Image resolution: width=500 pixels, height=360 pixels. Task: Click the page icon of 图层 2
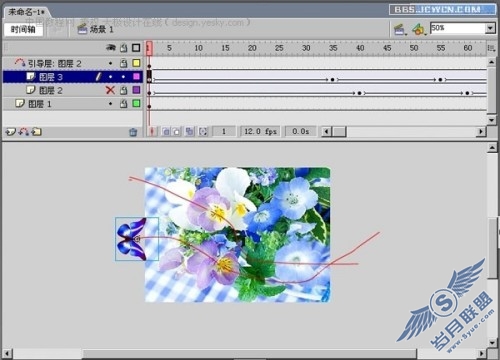[x=31, y=90]
